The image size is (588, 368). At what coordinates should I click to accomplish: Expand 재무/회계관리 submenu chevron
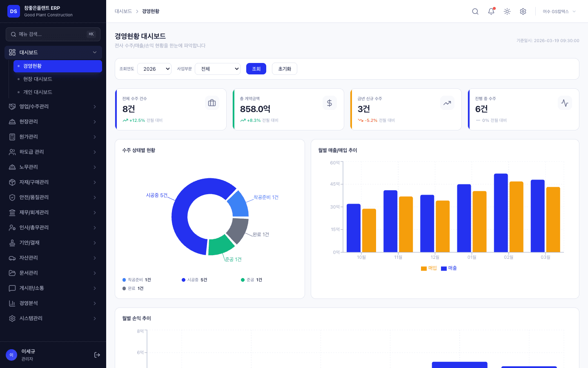click(x=95, y=213)
